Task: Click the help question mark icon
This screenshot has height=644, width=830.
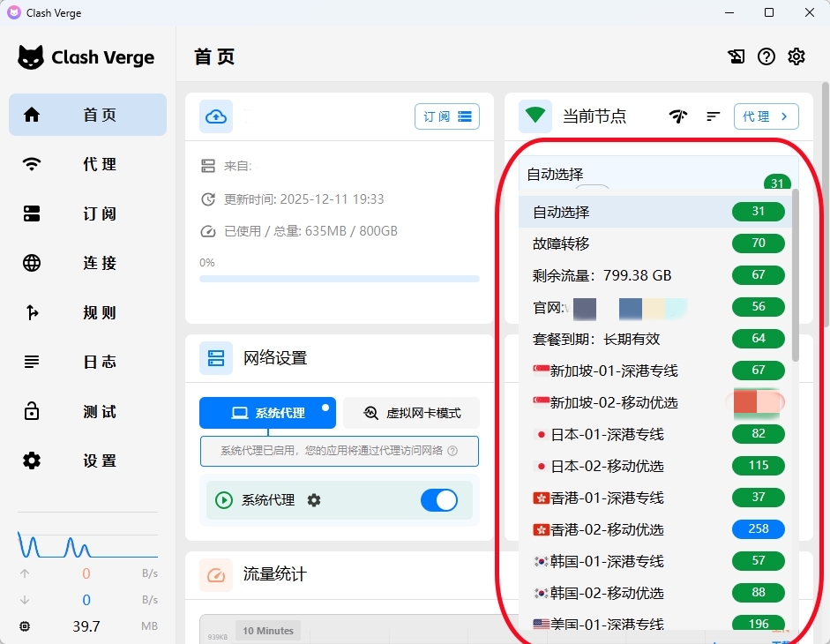Action: point(766,56)
